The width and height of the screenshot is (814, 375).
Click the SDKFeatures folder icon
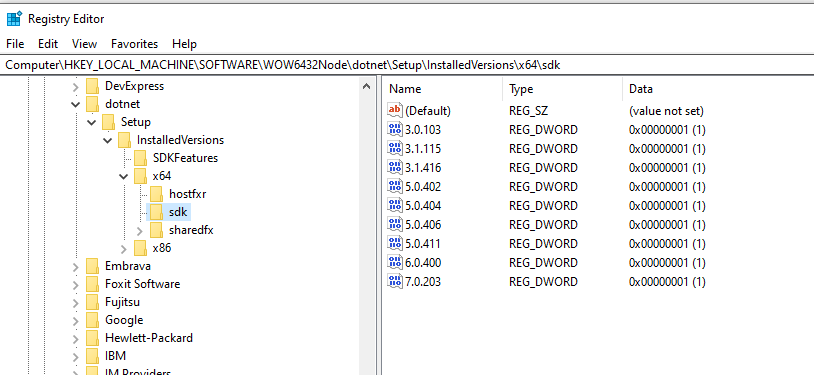click(141, 158)
